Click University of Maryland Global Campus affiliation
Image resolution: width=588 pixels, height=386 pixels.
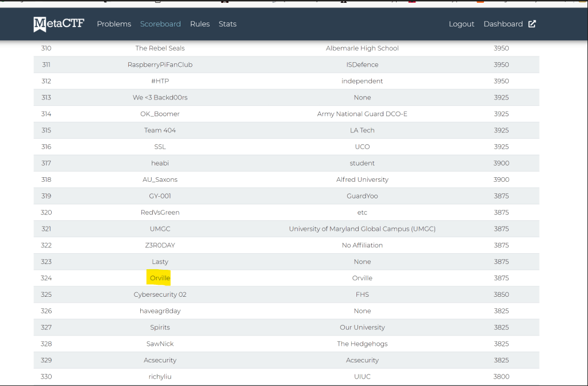pos(362,229)
